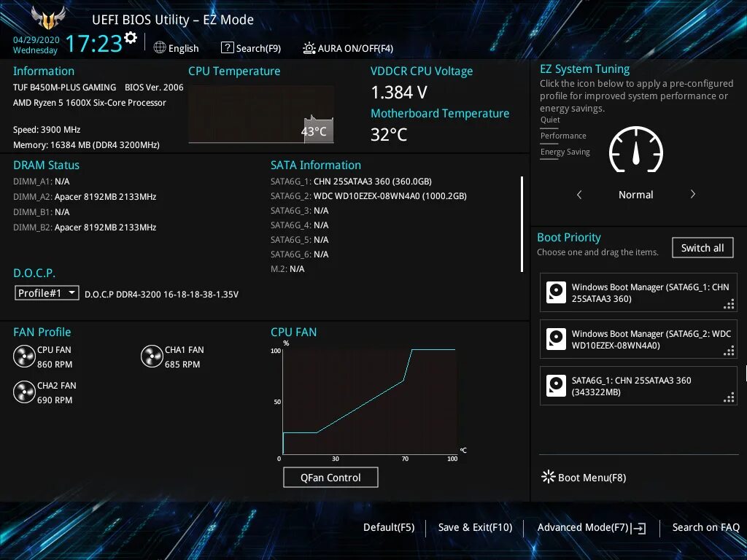The image size is (747, 560).
Task: Select the Energy Saving tuning profile
Action: pyautogui.click(x=565, y=152)
